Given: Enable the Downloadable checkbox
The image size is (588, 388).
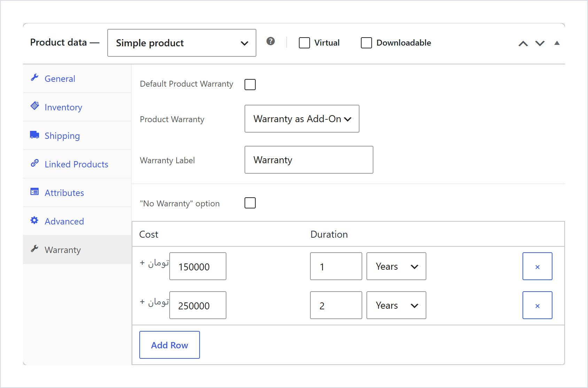Looking at the screenshot, I should point(366,43).
